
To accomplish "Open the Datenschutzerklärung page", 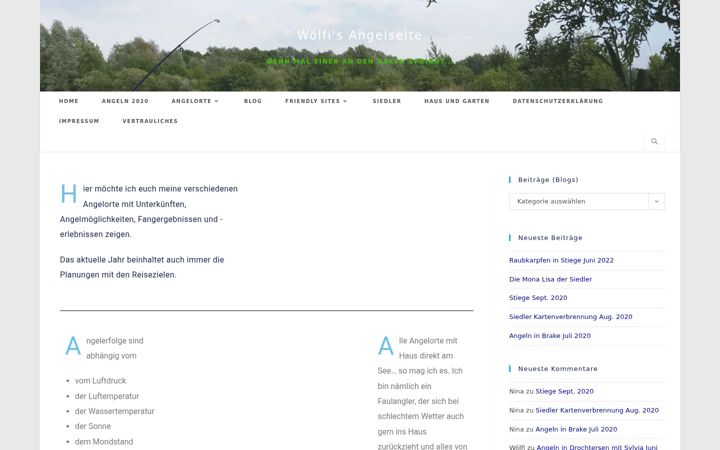I will 557,101.
